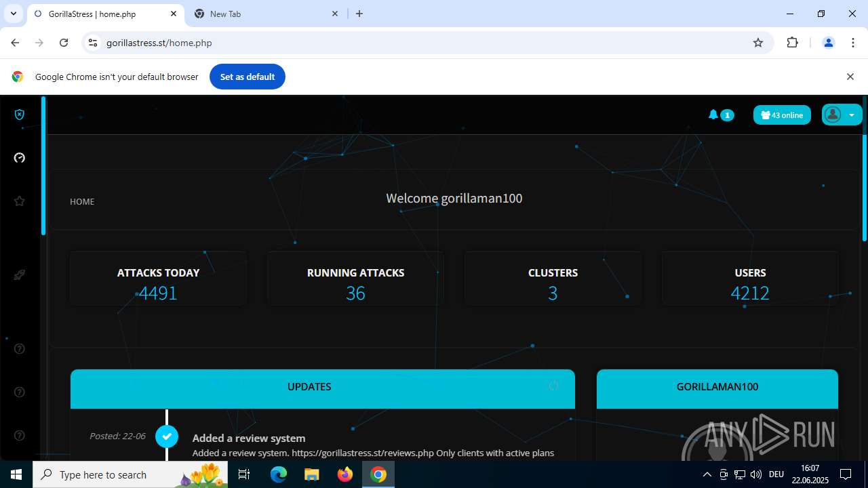Click the Chrome taskbar icon

click(378, 474)
